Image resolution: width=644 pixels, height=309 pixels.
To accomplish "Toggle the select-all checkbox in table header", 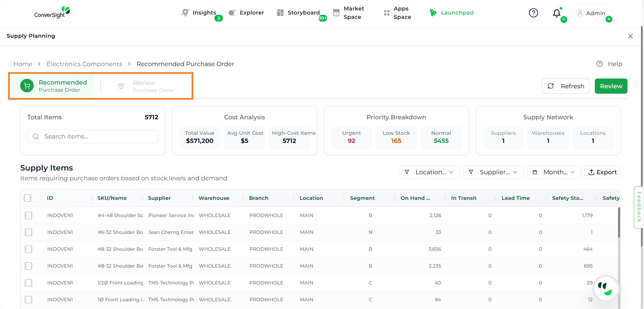I will [x=28, y=198].
